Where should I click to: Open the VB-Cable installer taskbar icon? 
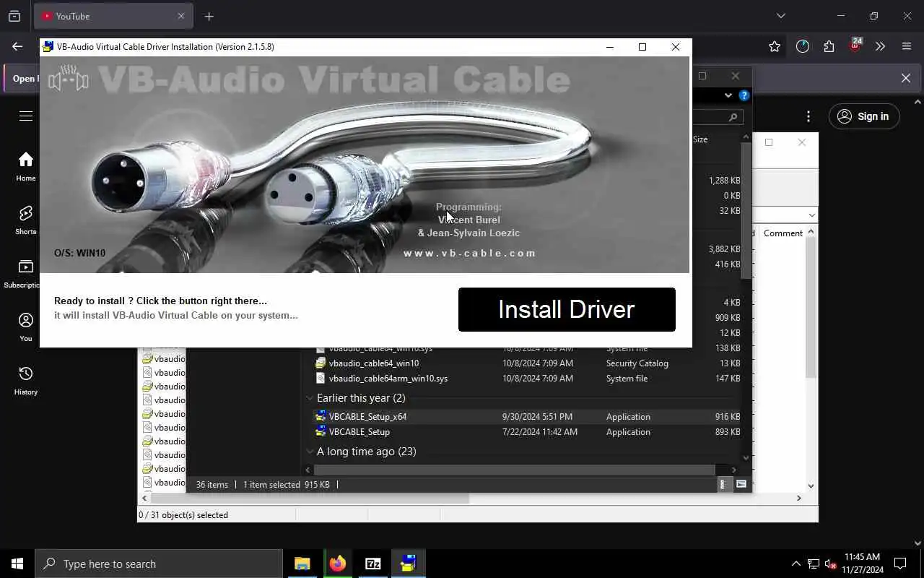tap(409, 564)
